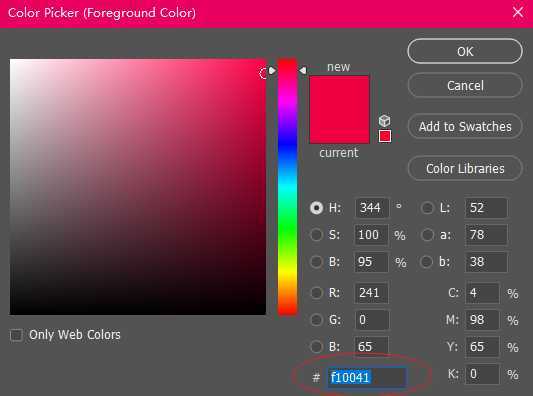Select the L lightness radio button
533x396 pixels.
(x=427, y=207)
